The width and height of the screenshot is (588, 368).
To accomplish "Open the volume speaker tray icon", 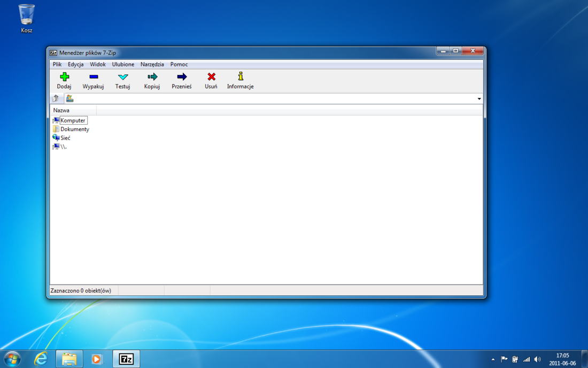I will coord(538,359).
